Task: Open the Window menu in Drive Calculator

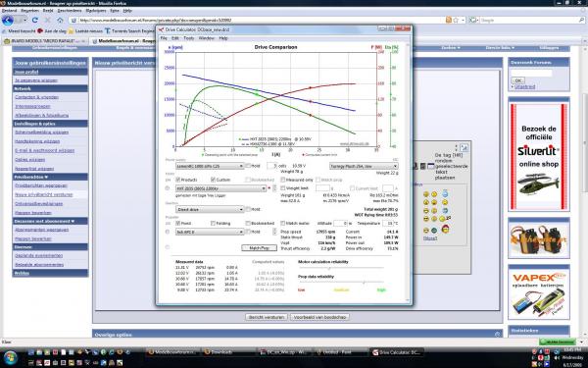Action: 206,38
